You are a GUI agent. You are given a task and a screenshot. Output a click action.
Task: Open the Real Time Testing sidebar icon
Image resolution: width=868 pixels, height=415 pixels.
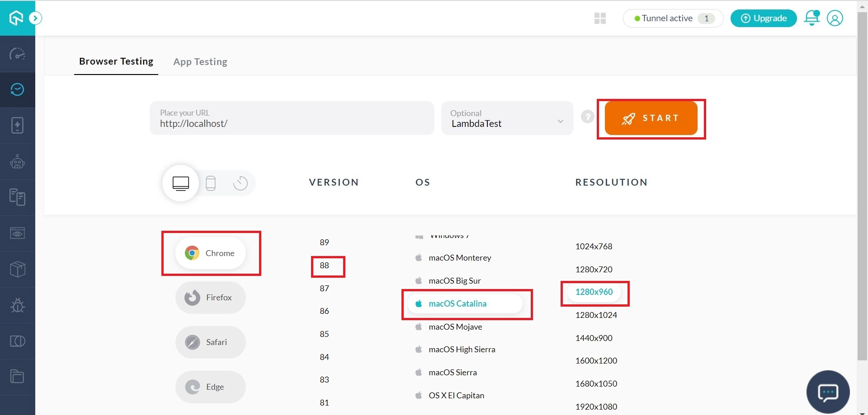click(x=17, y=89)
